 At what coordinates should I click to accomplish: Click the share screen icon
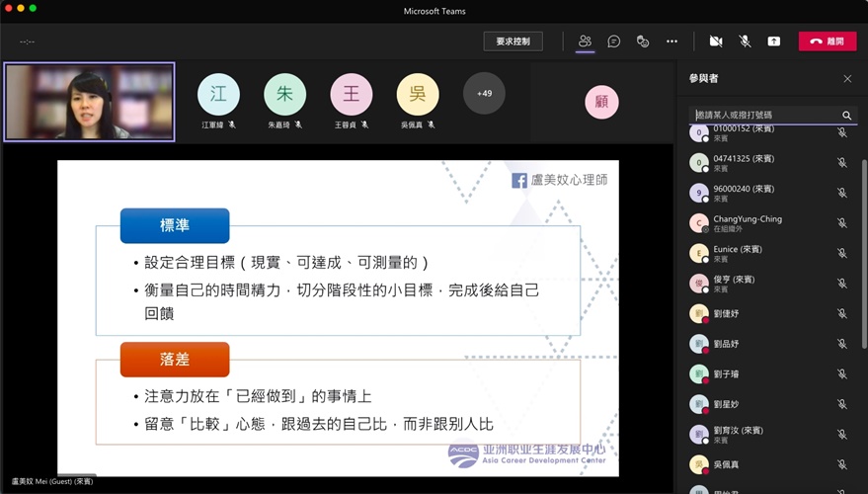(773, 41)
